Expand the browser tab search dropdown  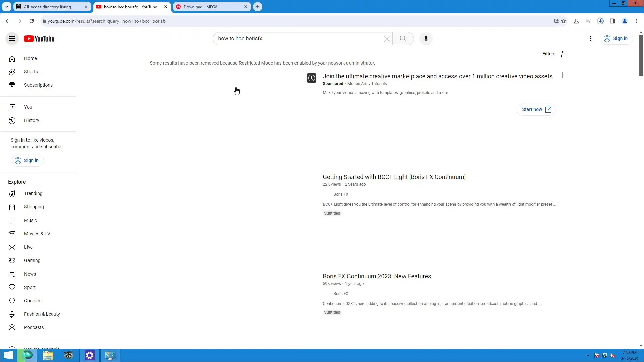coord(6,7)
